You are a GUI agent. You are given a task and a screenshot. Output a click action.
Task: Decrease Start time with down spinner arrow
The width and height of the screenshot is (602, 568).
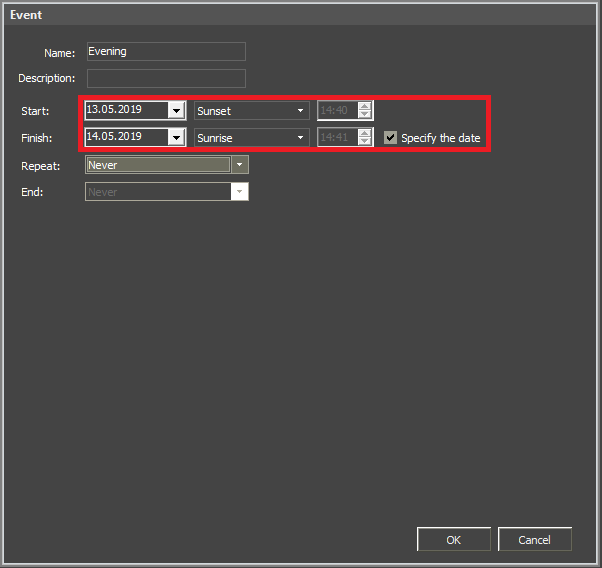(365, 116)
